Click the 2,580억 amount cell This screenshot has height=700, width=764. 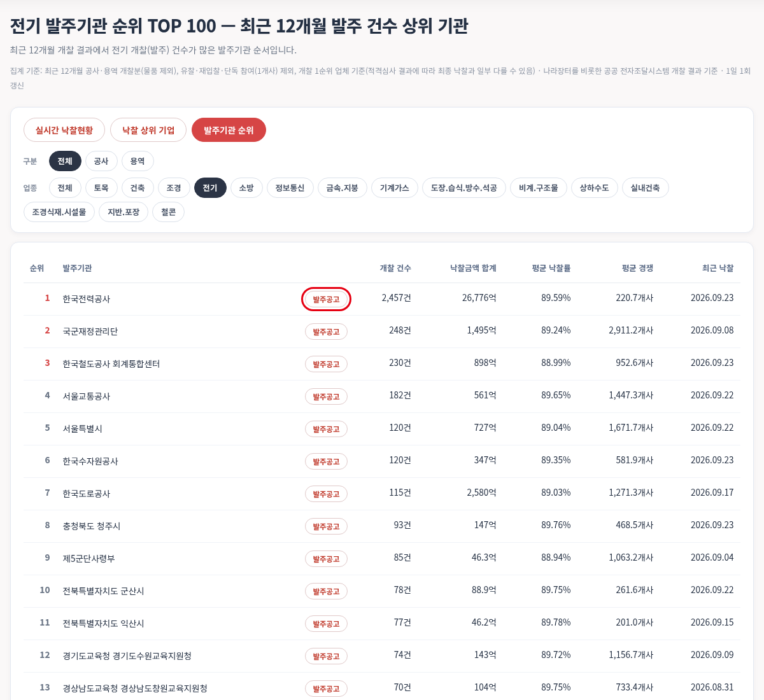point(481,493)
